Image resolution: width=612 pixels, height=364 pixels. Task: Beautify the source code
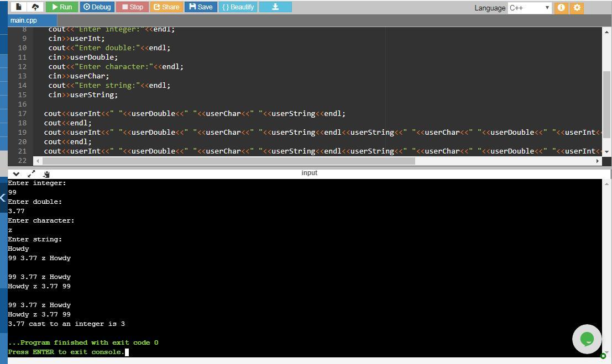tap(238, 7)
